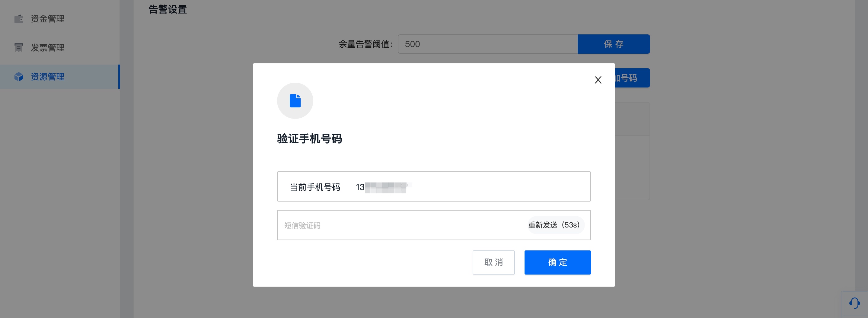The height and width of the screenshot is (318, 868).
Task: Click the cube icon beside 资源管理
Action: tap(18, 77)
